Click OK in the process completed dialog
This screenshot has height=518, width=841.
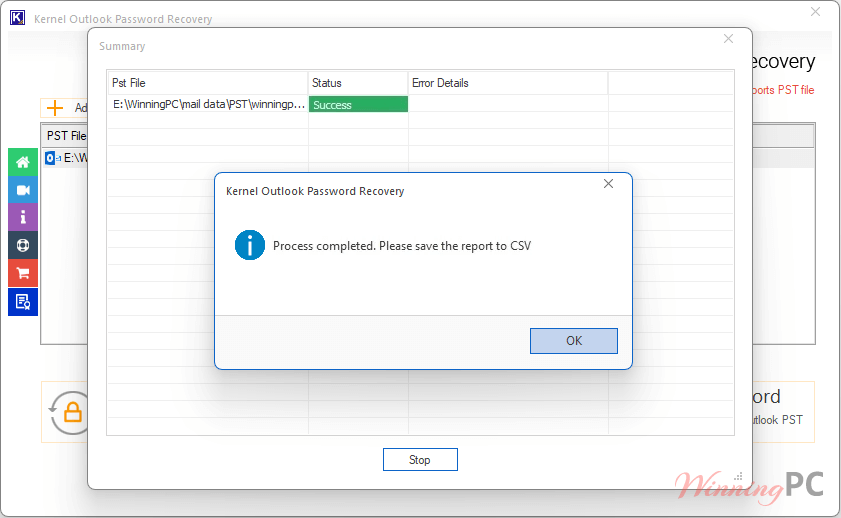[x=573, y=341]
